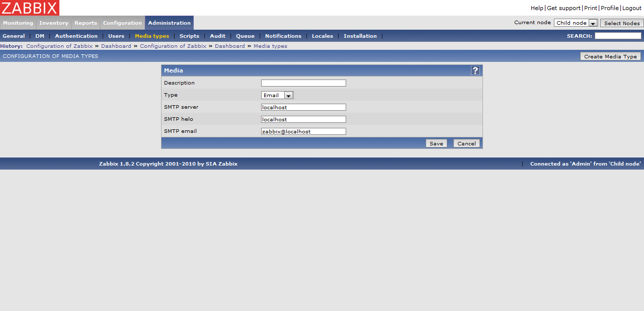Go to the Inventory tab

[54, 23]
